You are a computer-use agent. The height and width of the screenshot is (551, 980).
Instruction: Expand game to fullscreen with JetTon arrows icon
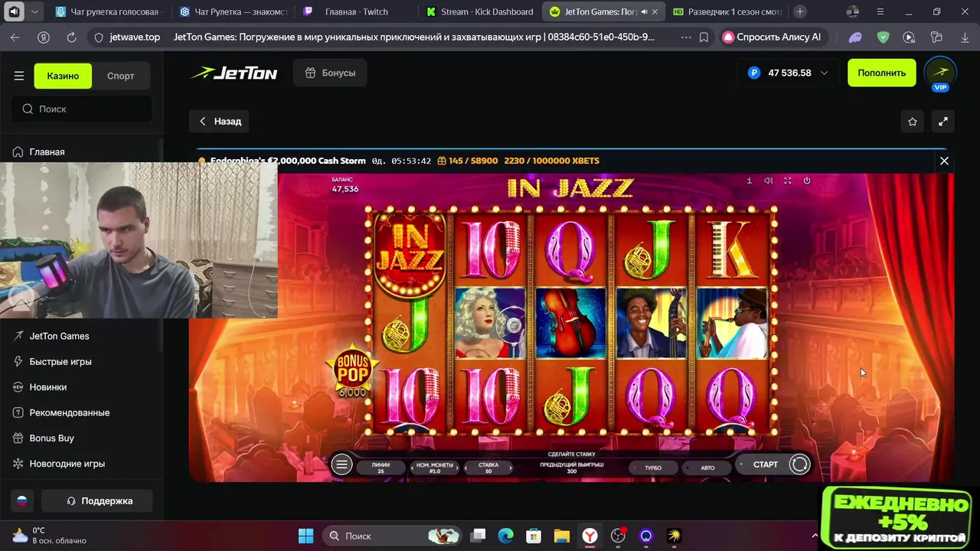point(943,122)
